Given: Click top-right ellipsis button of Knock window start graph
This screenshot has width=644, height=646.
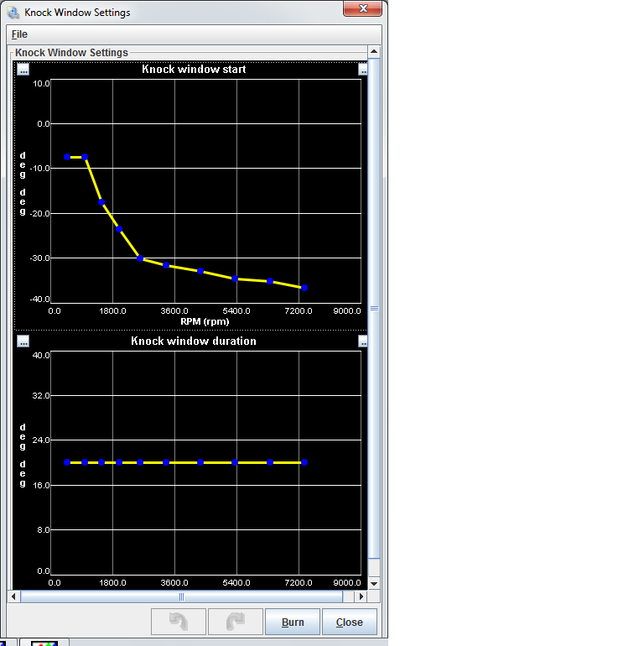Looking at the screenshot, I should point(363,70).
